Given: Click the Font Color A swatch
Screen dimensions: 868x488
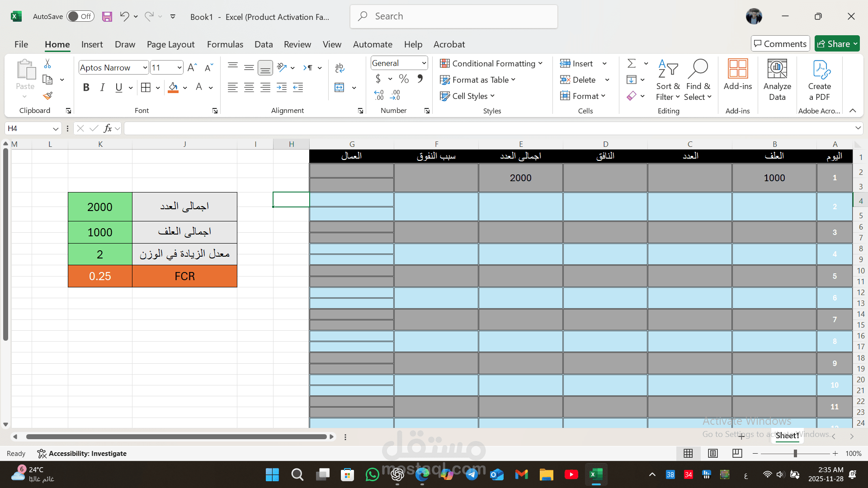Looking at the screenshot, I should (199, 87).
